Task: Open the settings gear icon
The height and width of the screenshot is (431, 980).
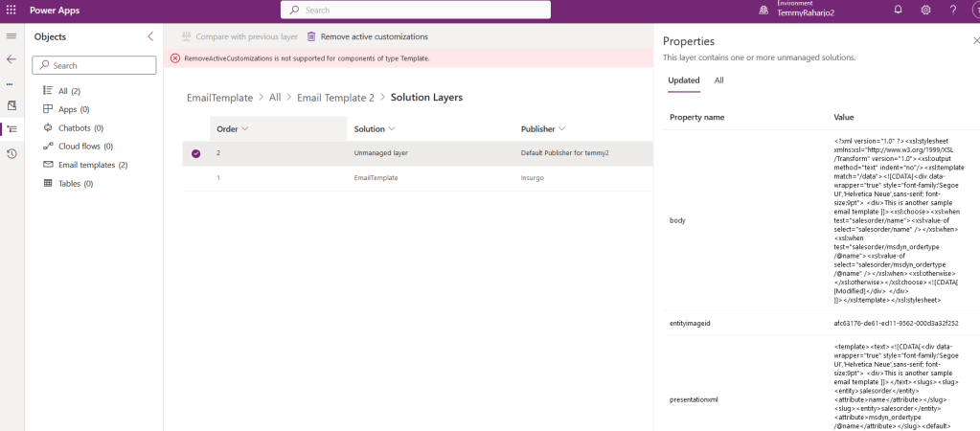Action: 925,10
